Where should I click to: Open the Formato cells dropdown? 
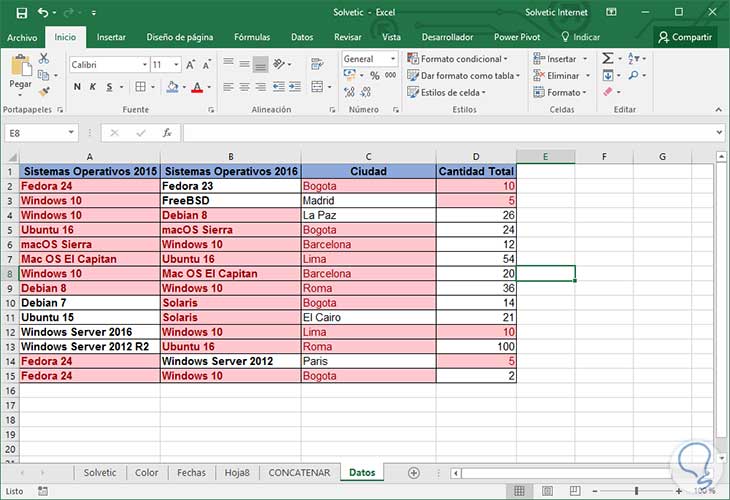(584, 93)
